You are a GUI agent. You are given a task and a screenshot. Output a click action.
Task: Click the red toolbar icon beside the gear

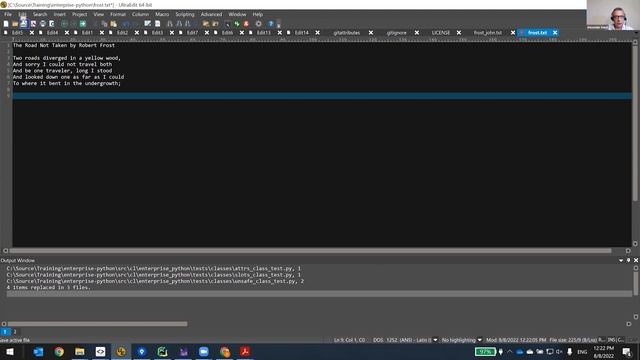coord(246,24)
